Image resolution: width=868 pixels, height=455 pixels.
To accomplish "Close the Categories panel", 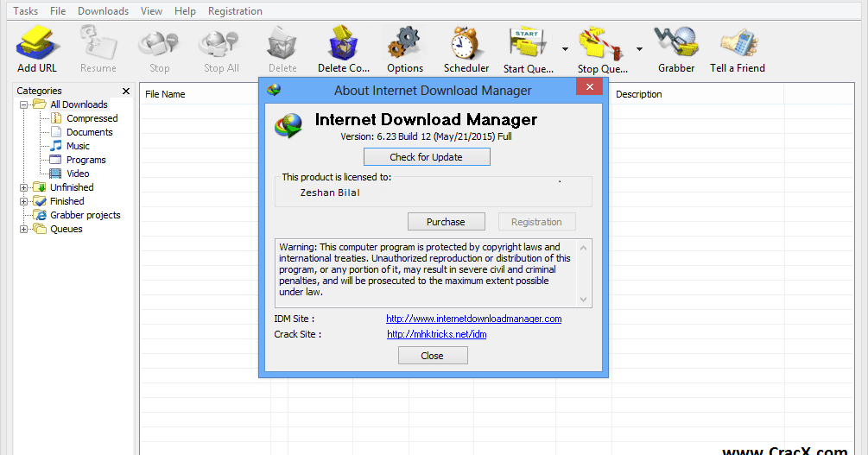I will [126, 91].
